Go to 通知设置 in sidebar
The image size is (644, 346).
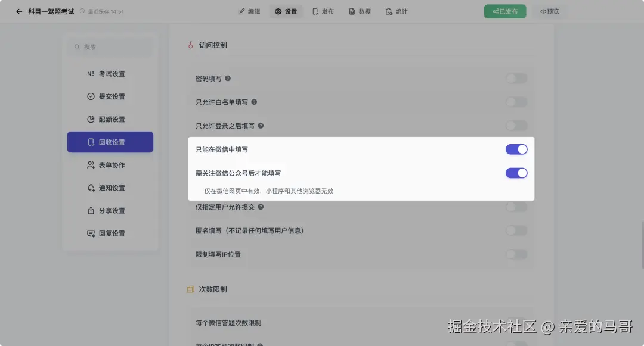click(x=110, y=188)
